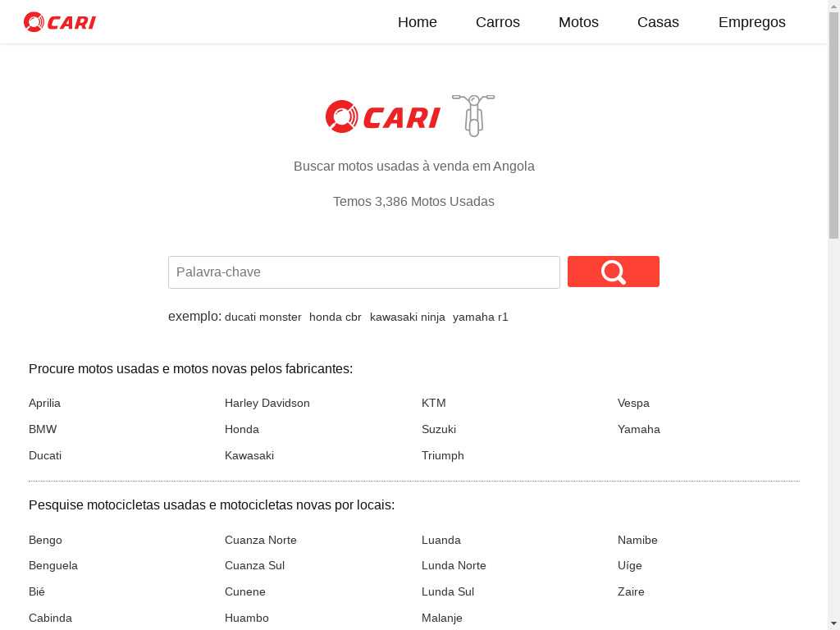The height and width of the screenshot is (630, 840).
Task: Open the Luanda location link
Action: [x=441, y=540]
